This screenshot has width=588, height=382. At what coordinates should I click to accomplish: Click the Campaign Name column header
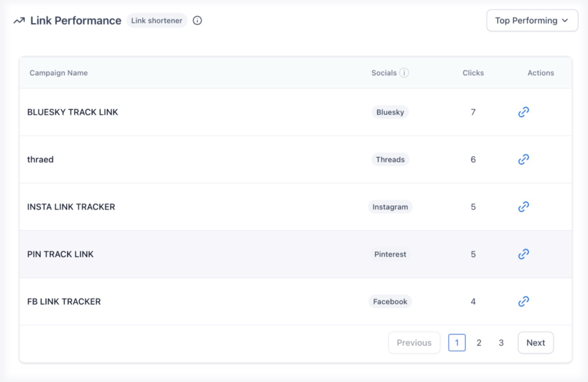coord(58,73)
